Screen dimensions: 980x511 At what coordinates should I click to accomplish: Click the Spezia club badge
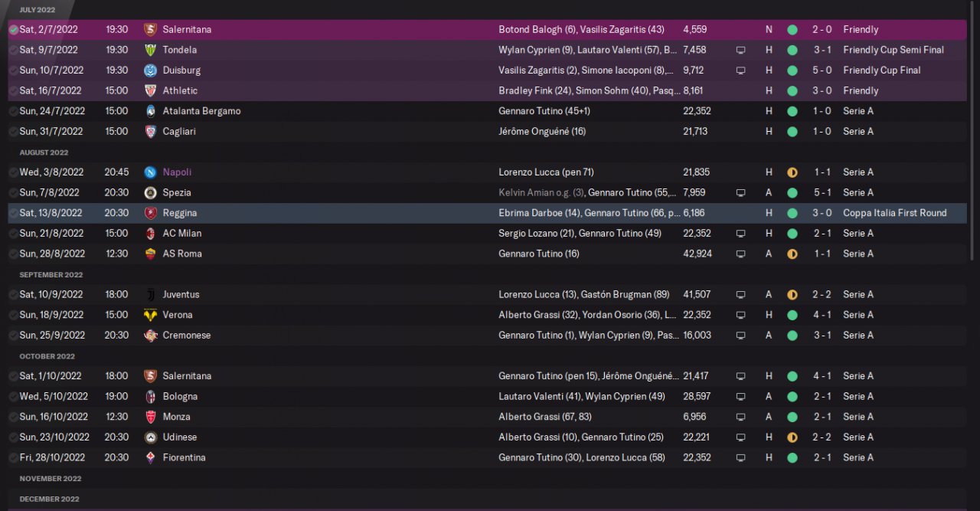[x=150, y=192]
